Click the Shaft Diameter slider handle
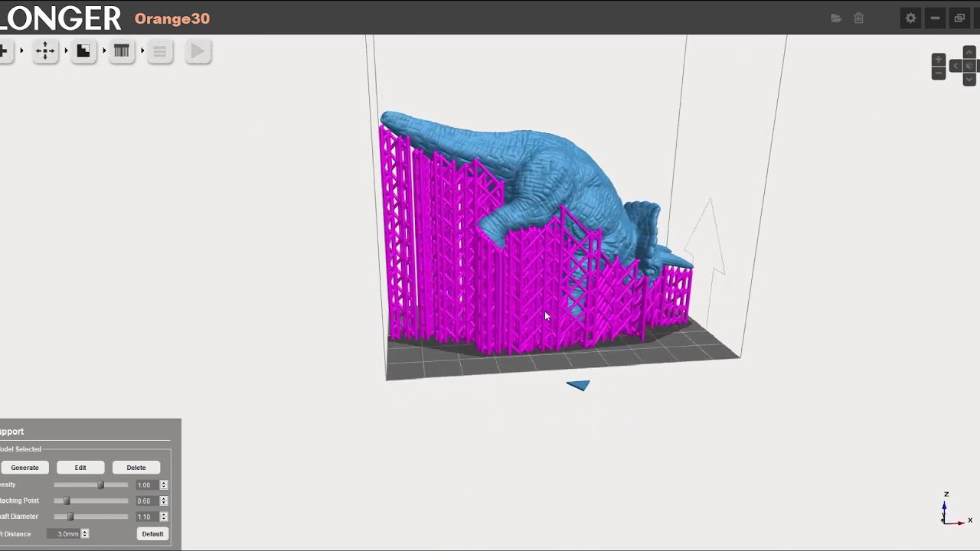Screen dimensions: 980x551 [70, 517]
